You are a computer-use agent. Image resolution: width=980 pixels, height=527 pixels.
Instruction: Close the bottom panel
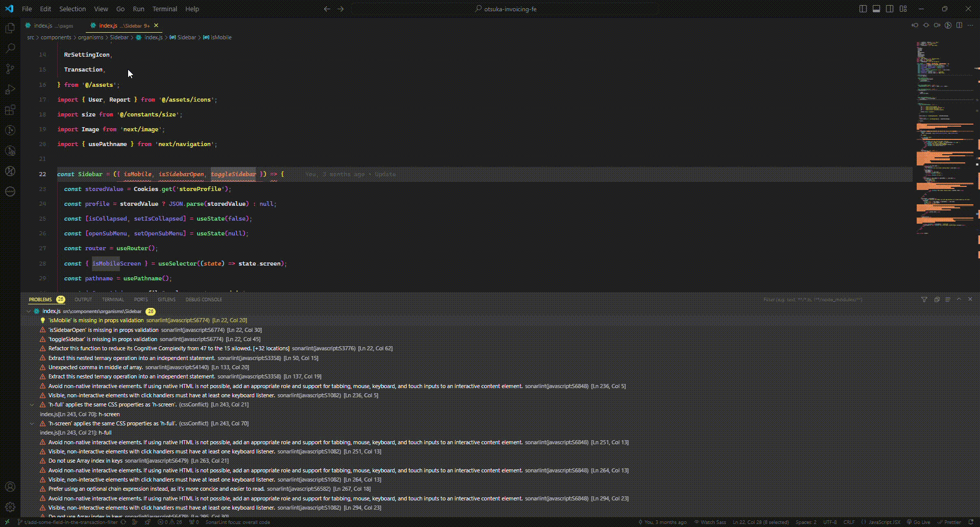tap(970, 299)
